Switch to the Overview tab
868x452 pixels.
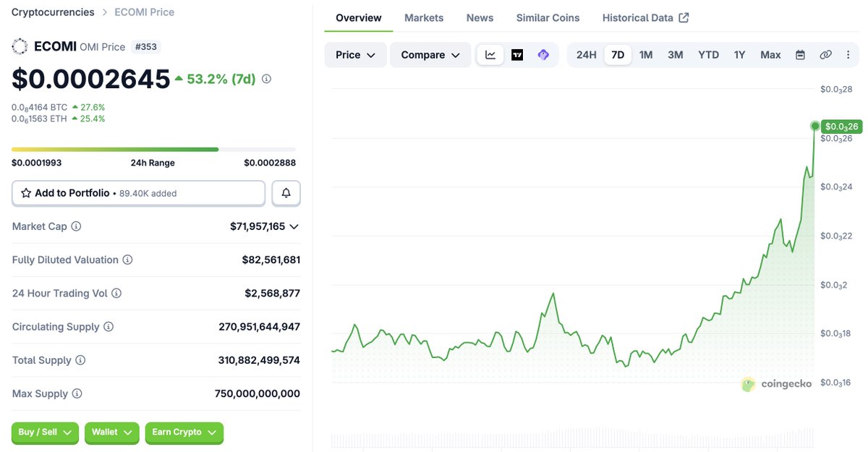point(359,18)
